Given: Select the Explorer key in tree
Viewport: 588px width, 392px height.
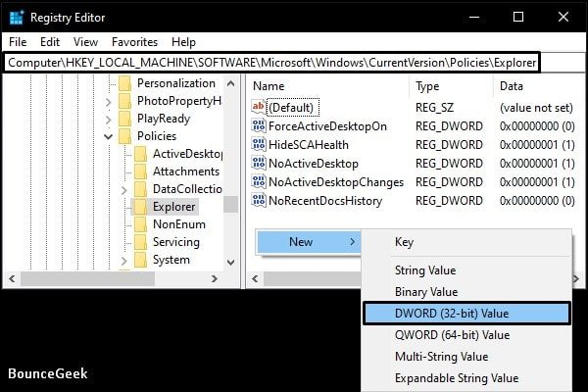Looking at the screenshot, I should coord(174,207).
